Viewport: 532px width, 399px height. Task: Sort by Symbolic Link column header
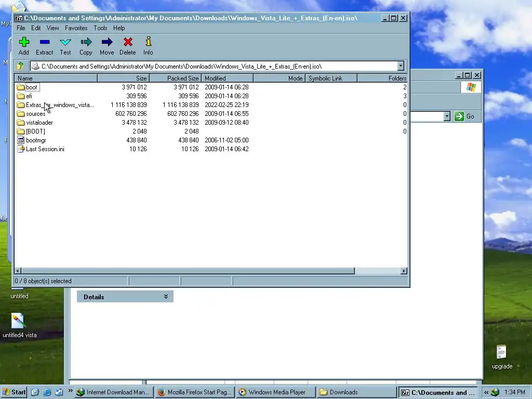point(331,78)
